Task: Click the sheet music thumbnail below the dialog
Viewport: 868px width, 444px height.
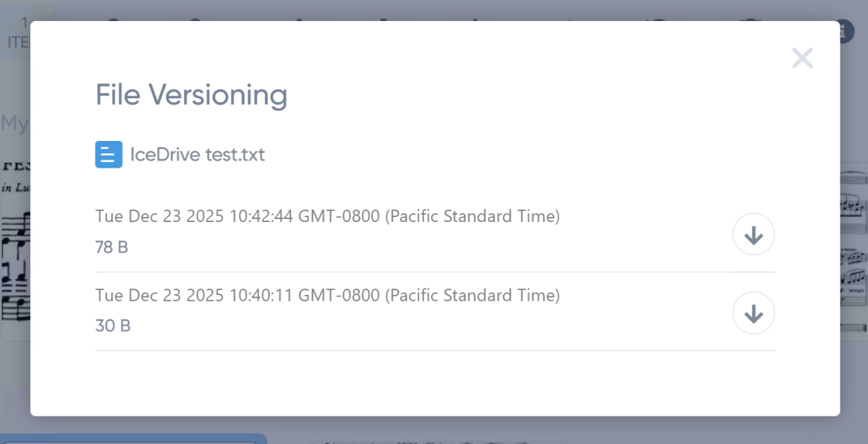Action: [x=434, y=438]
